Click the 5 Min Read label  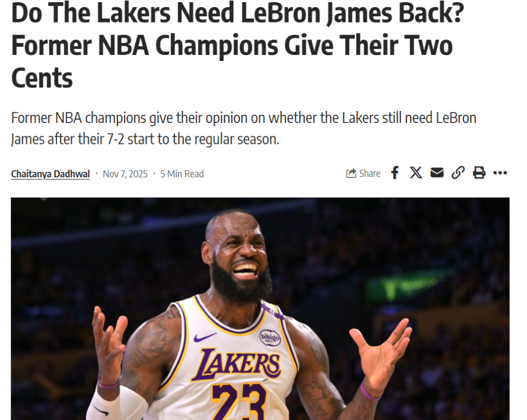pos(182,174)
